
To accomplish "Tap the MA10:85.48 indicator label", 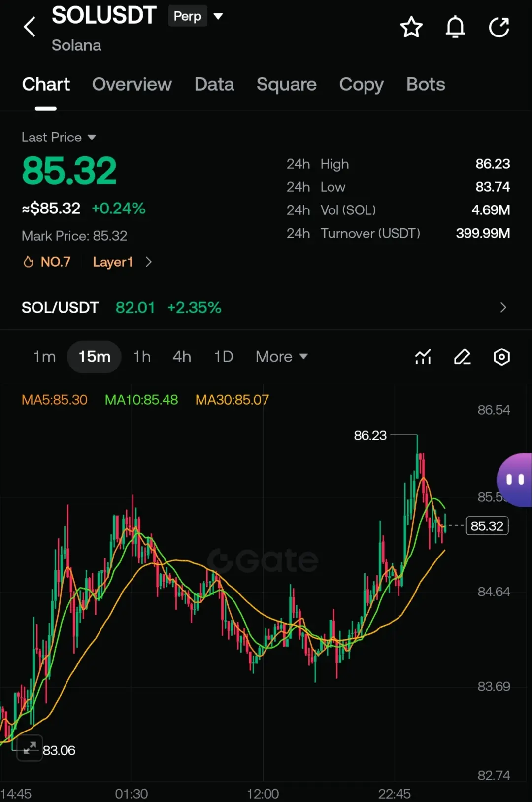I will click(141, 400).
